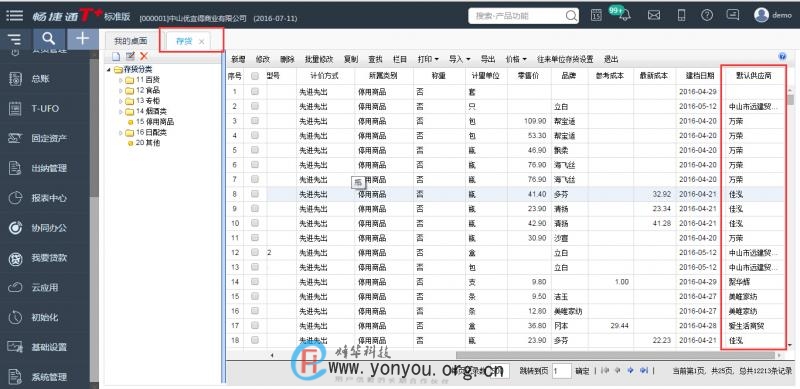Viewport: 800px width, 389px height.
Task: Expand the 13 专柜 tree folder
Action: coord(121,101)
